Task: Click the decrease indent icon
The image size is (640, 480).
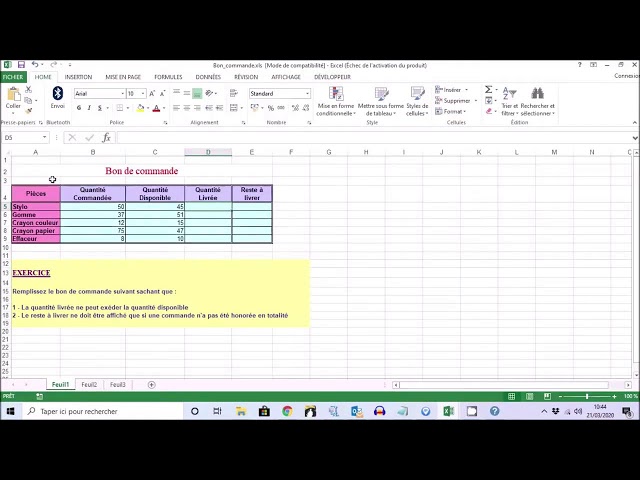Action: click(209, 108)
